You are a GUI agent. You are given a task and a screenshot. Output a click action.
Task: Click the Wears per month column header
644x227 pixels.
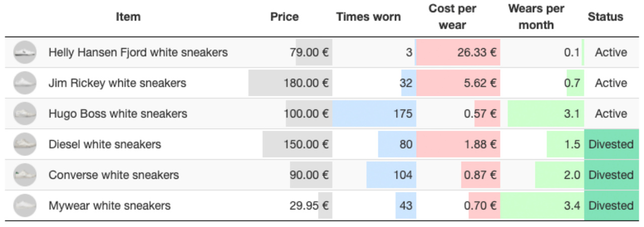(x=536, y=17)
